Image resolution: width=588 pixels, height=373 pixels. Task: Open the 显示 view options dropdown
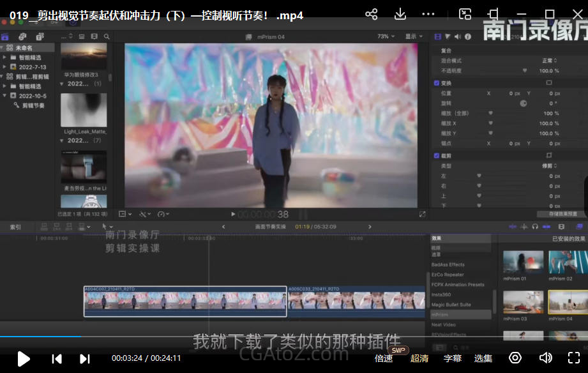pyautogui.click(x=414, y=37)
